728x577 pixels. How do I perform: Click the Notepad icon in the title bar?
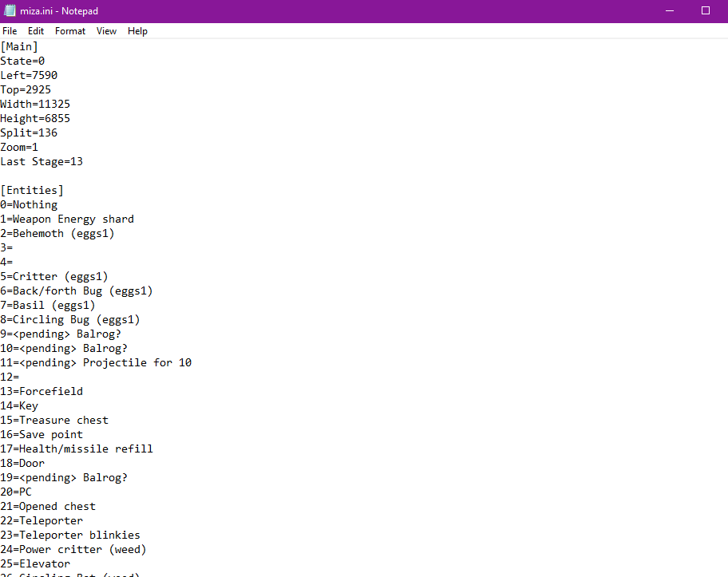(10, 10)
